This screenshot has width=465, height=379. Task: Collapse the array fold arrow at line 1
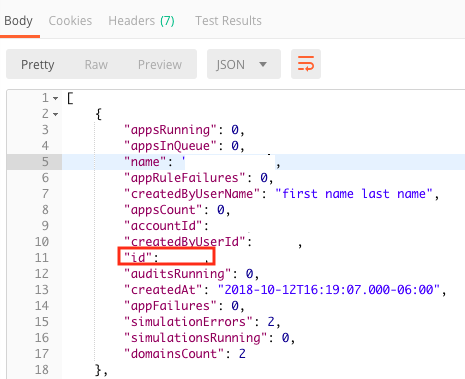(x=56, y=98)
